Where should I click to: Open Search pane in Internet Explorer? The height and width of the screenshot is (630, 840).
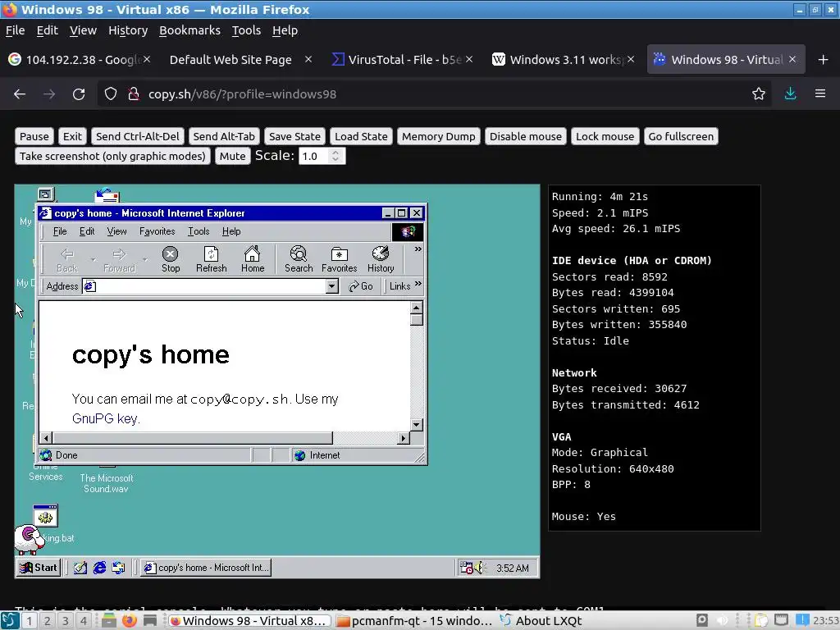coord(299,259)
